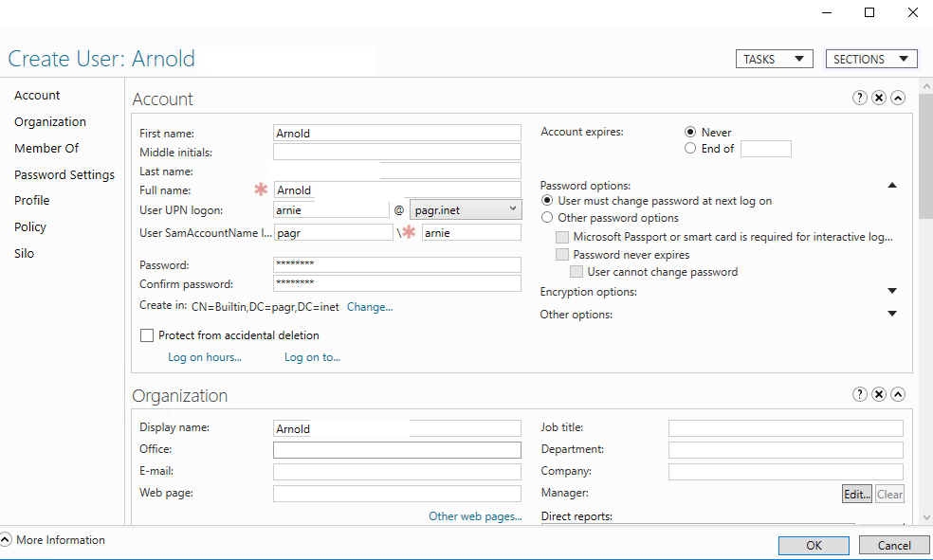The height and width of the screenshot is (560, 933).
Task: Collapse the Account section chevron icon
Action: (x=898, y=98)
